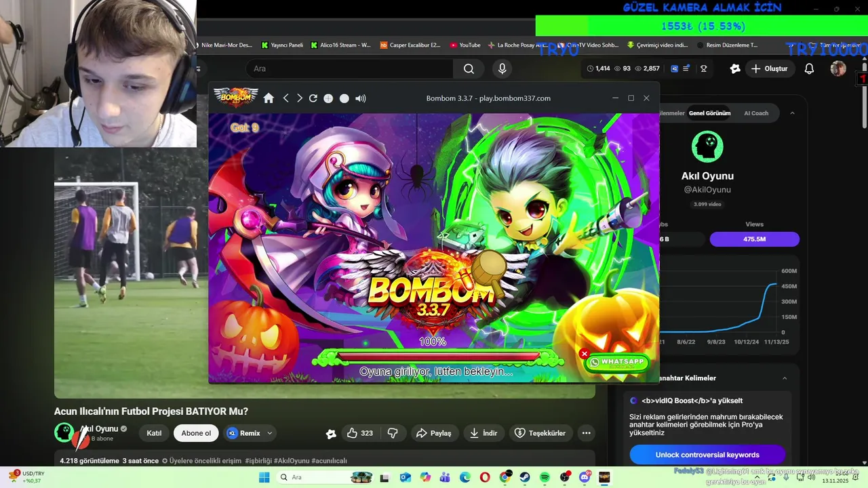Open Spotify from the taskbar
The image size is (868, 488).
[545, 477]
